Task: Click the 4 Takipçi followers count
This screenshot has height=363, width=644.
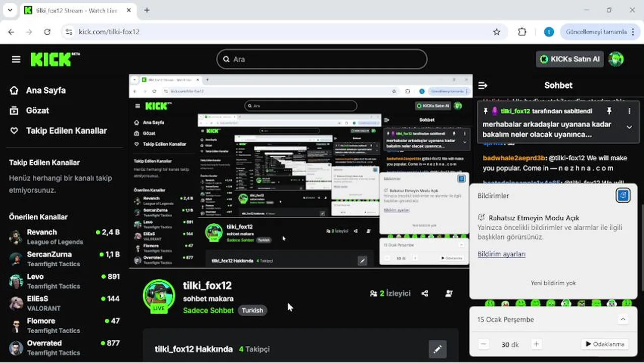Action: pyautogui.click(x=254, y=349)
